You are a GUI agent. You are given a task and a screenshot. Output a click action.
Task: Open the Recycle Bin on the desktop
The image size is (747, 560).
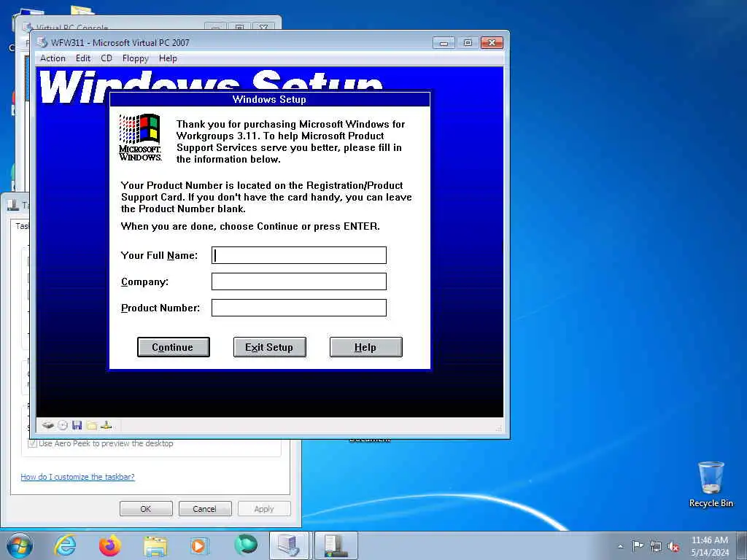[x=711, y=484]
